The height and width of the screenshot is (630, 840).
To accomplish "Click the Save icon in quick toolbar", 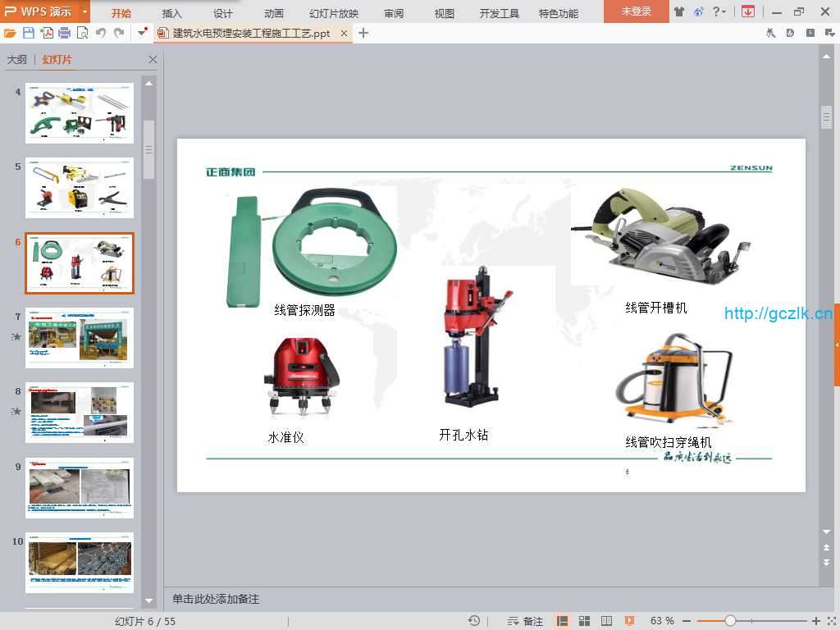I will 29,33.
